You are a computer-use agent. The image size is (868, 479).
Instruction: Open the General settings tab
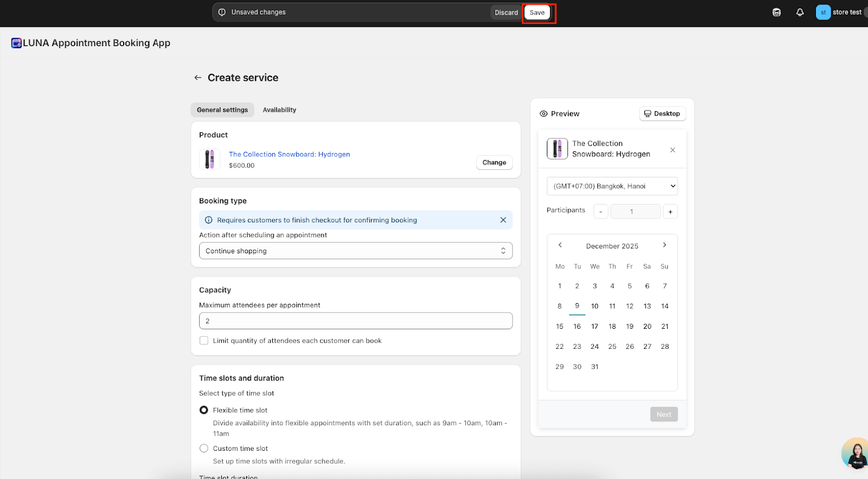222,110
